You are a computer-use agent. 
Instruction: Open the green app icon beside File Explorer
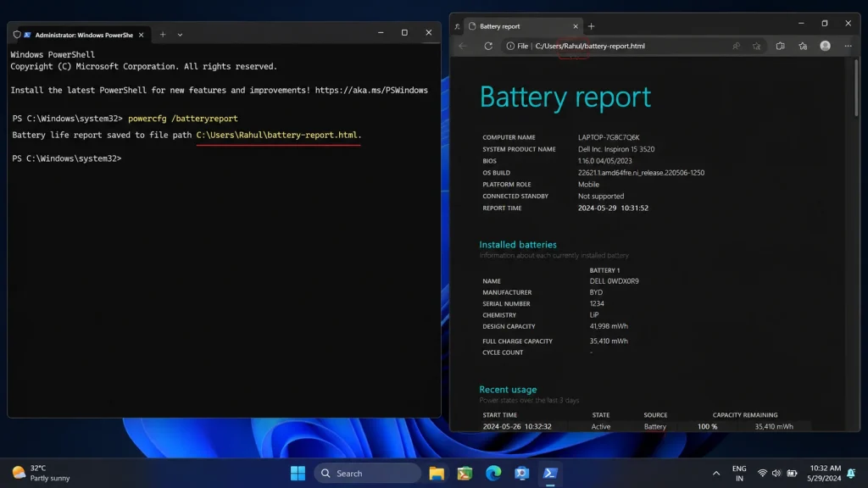465,473
